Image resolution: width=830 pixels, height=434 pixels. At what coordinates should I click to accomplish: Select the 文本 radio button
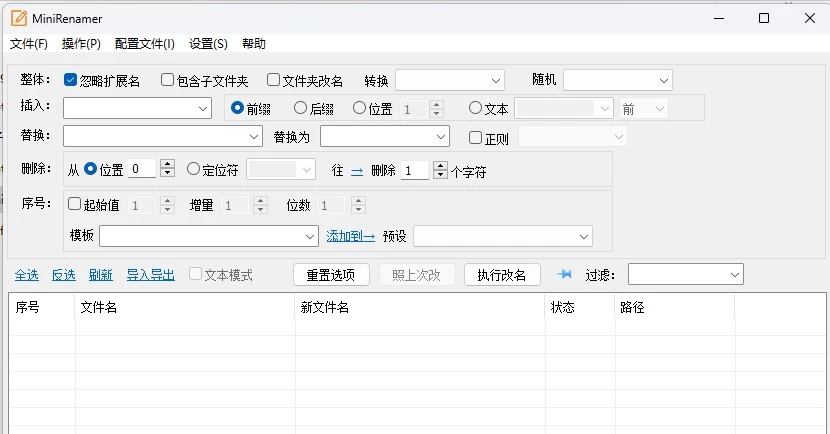(x=475, y=108)
